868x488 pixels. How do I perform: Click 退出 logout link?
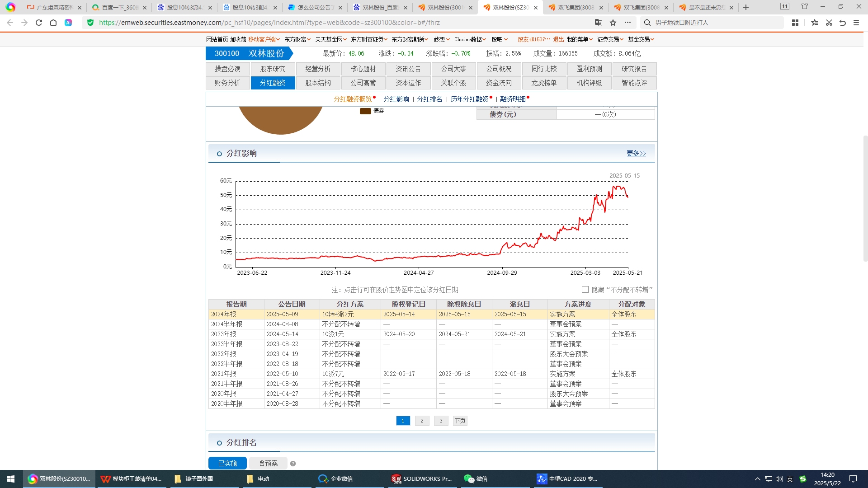[x=558, y=40]
